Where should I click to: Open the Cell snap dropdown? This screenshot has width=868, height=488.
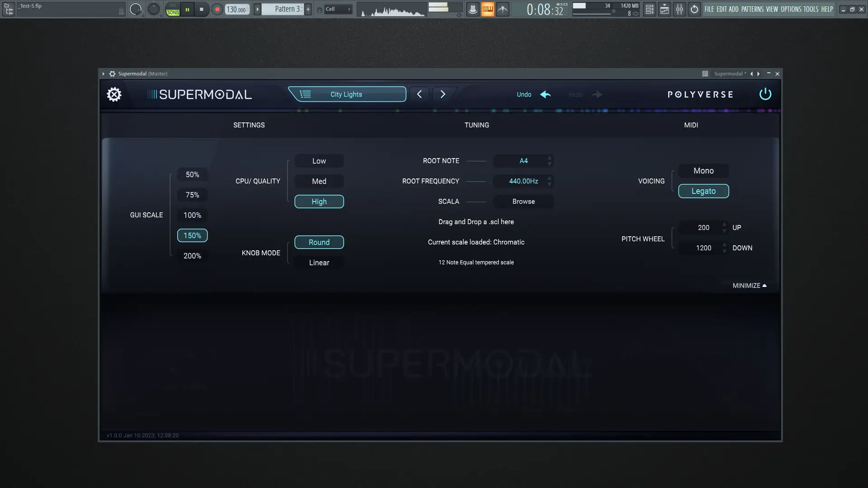tap(338, 9)
